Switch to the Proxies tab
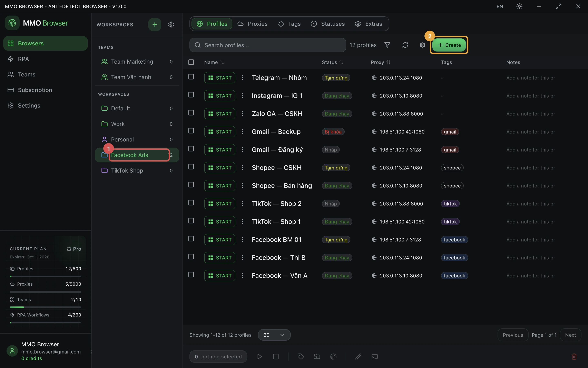 (253, 24)
